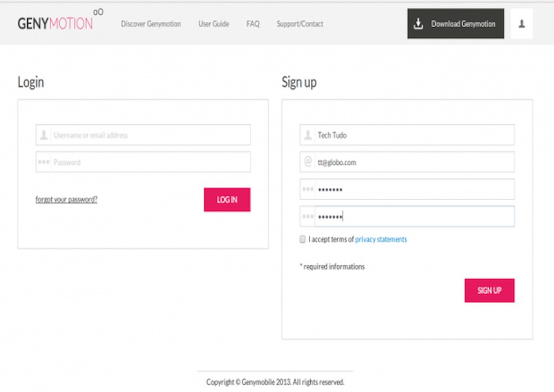
Task: Select the tt@globo.com email field
Action: [407, 162]
